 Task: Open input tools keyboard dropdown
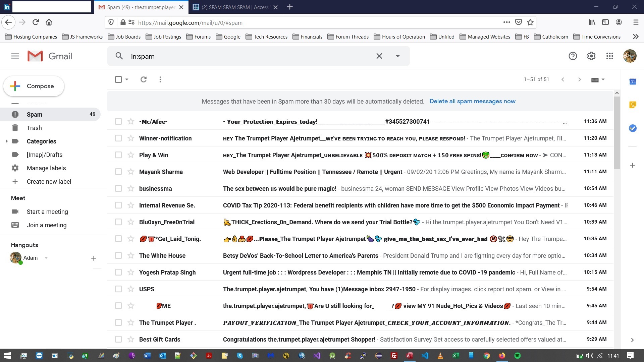tap(598, 79)
